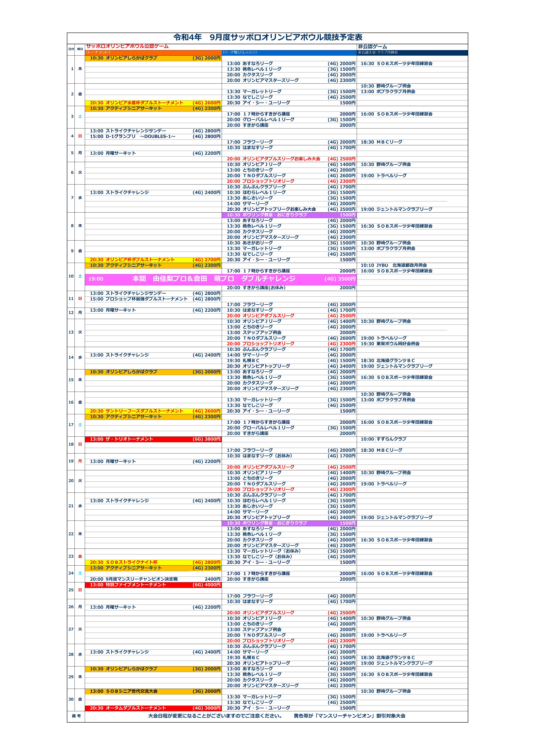Click the 13:00 SOBシニア世代交流大会 entry

(x=124, y=691)
